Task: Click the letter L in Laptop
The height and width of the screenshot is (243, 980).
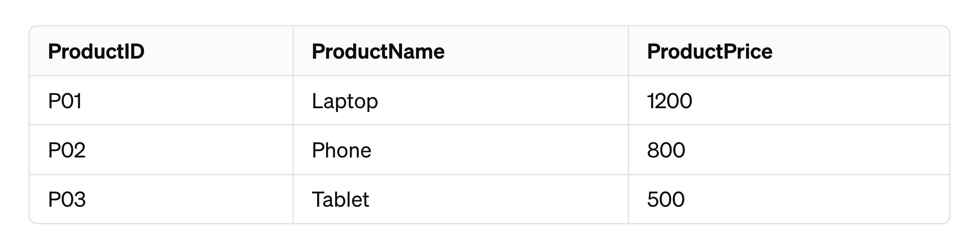Action: tap(317, 101)
